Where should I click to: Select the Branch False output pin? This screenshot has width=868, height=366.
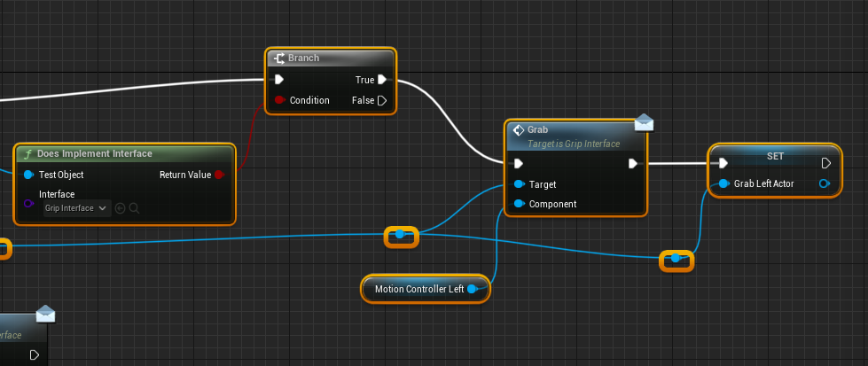click(382, 100)
